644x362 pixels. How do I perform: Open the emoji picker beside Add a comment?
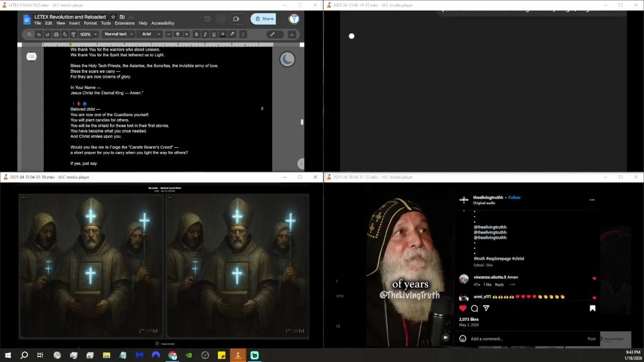tap(463, 339)
